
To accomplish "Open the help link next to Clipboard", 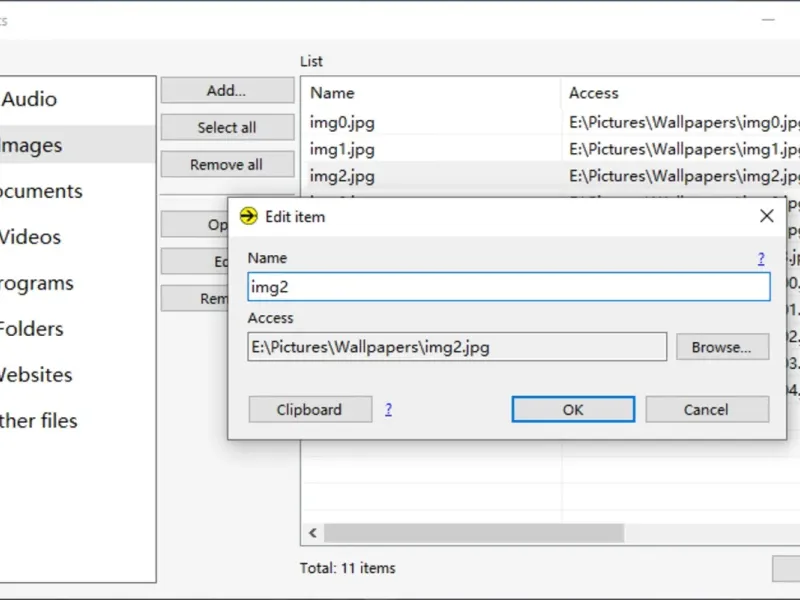I will 388,409.
